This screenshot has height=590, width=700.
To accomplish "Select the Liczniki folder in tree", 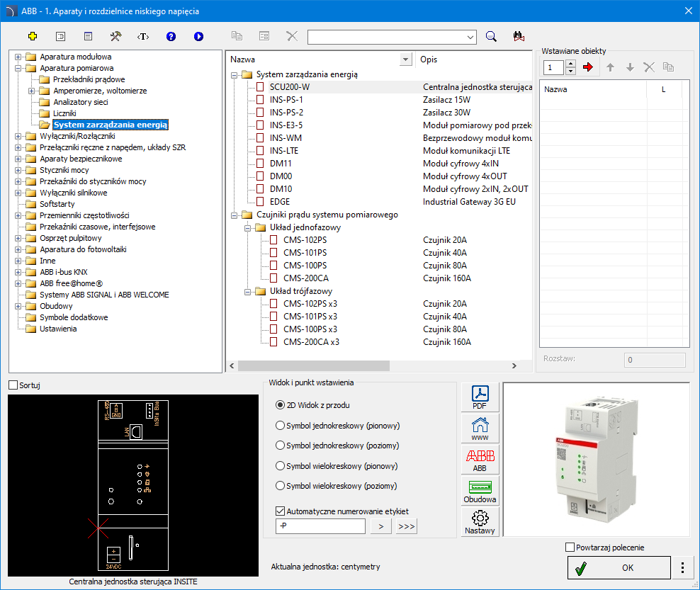I will point(64,113).
